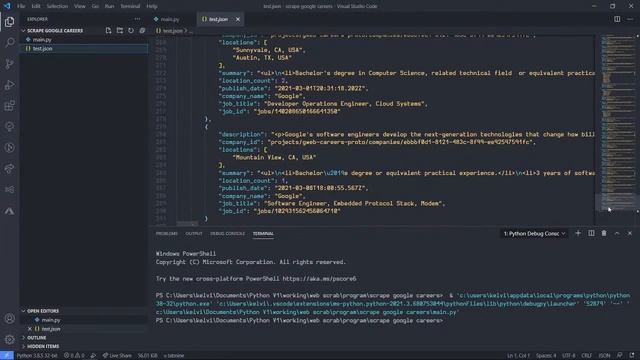
Task: Click test.json breadcrumb above editor
Action: (x=173, y=31)
